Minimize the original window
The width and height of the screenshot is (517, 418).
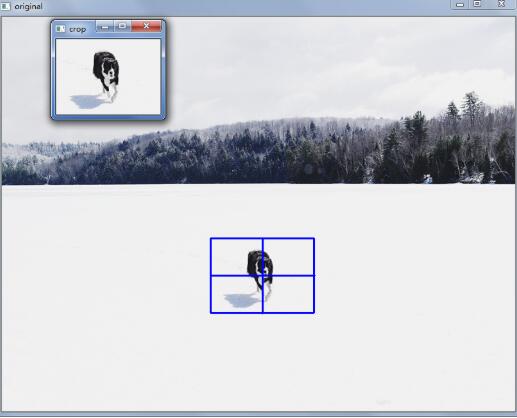[460, 4]
